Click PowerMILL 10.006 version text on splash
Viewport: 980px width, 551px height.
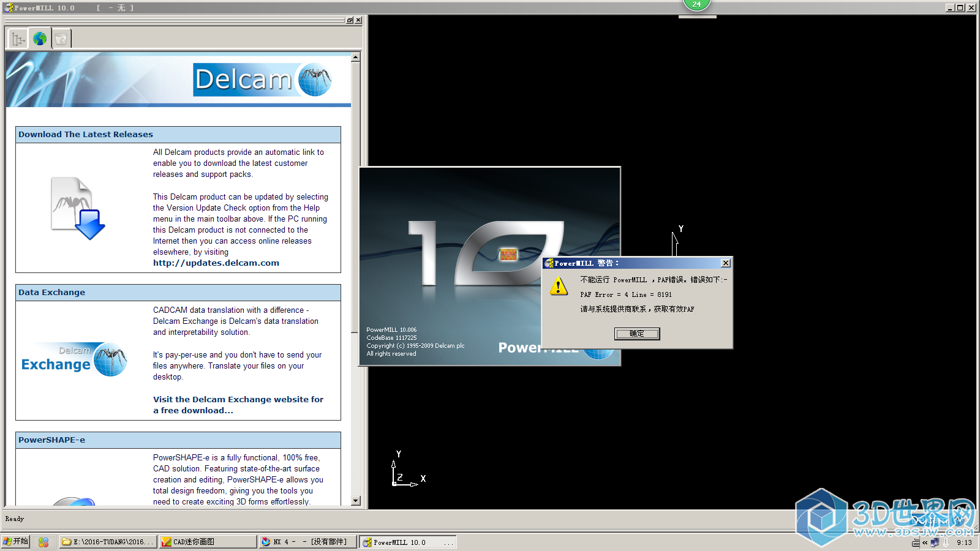click(391, 329)
